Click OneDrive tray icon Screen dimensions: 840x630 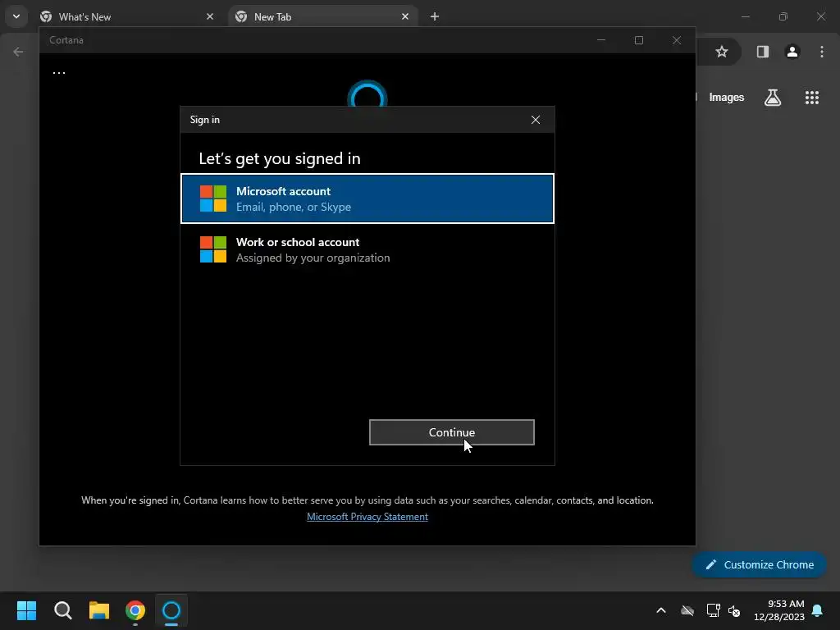pyautogui.click(x=687, y=610)
